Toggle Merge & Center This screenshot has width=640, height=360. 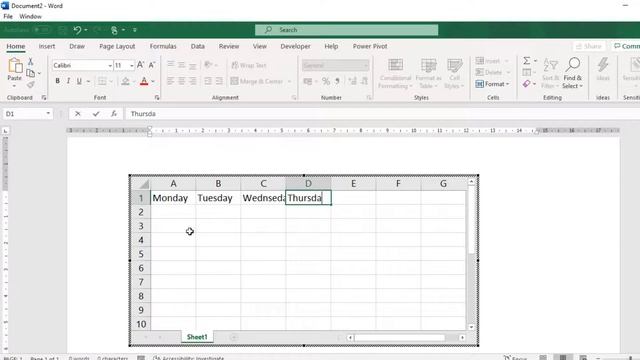pos(257,81)
